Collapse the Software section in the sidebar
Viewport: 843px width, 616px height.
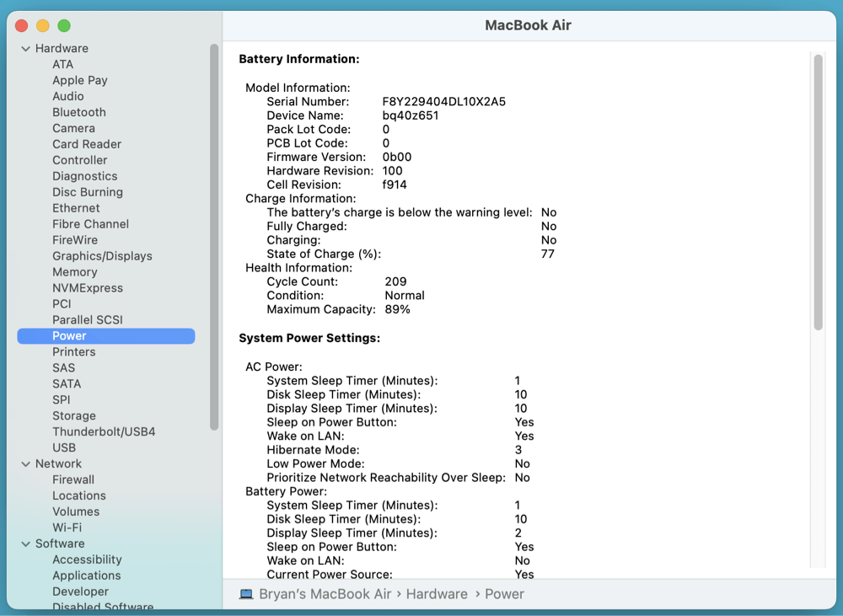26,544
